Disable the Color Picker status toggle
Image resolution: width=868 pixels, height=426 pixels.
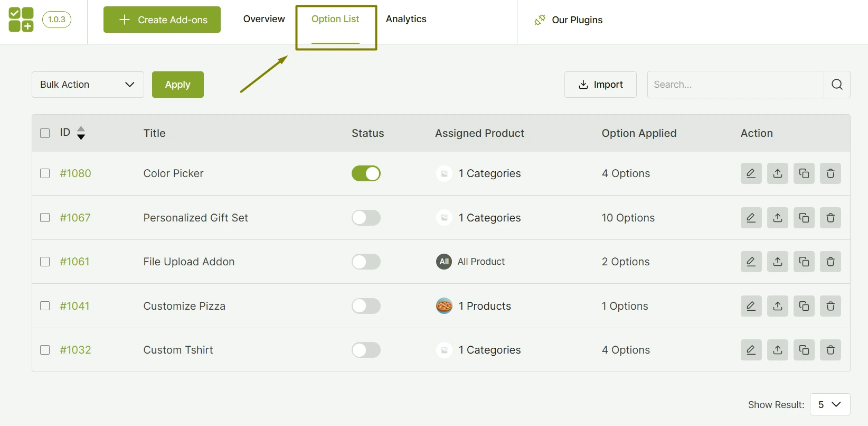(366, 173)
